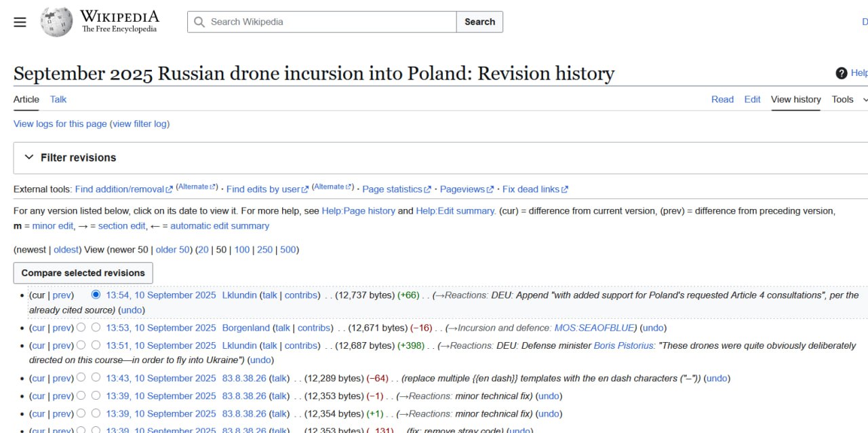The width and height of the screenshot is (868, 433).
Task: Open the talk link for Borgenland
Action: (x=283, y=328)
